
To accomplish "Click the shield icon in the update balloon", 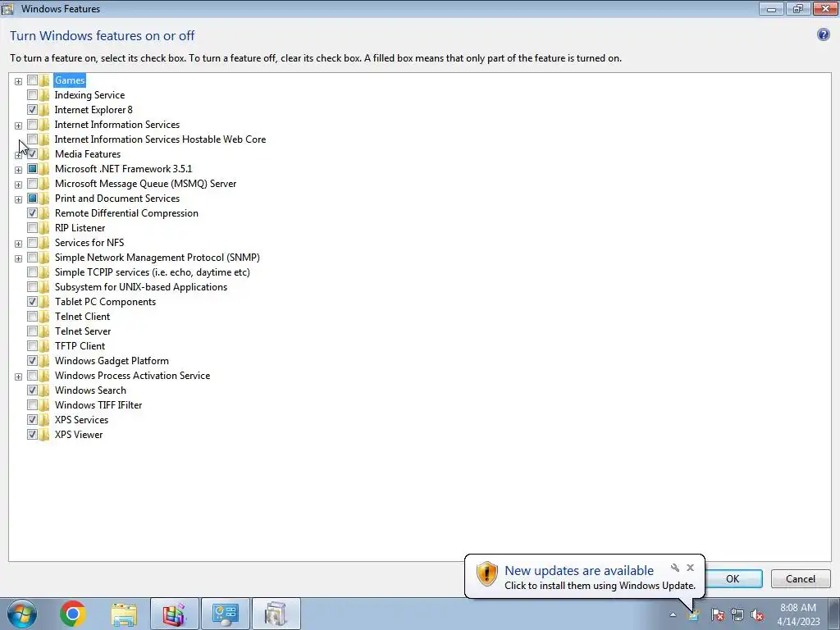I will click(x=486, y=573).
